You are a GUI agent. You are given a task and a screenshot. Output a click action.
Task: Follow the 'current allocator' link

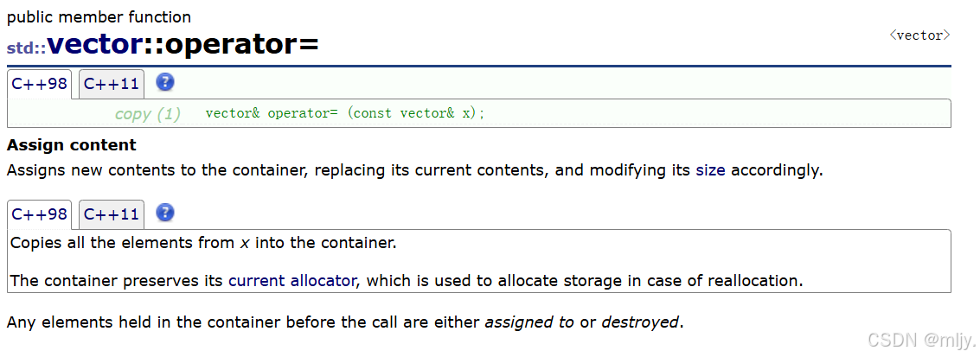(292, 281)
